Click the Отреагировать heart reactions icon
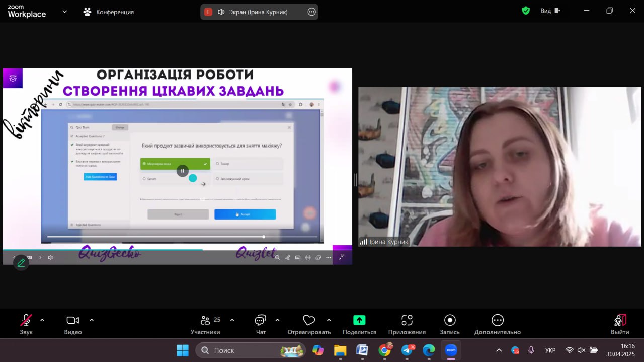This screenshot has width=644, height=362. pyautogui.click(x=309, y=321)
